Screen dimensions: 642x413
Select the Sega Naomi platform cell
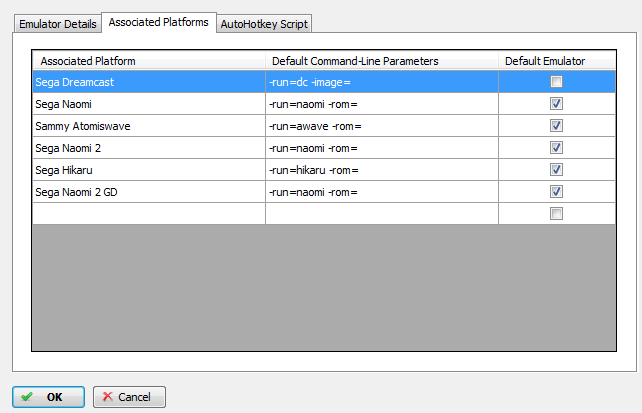coord(149,104)
